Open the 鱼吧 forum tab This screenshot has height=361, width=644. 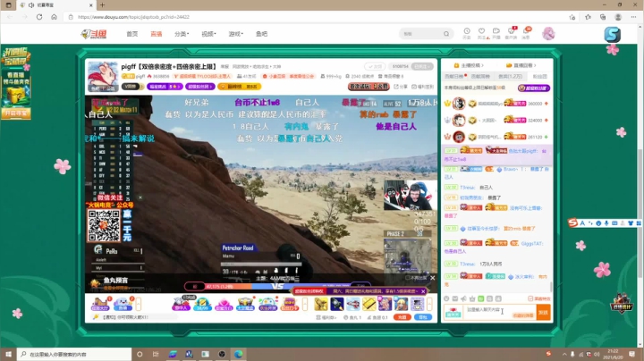coord(261,34)
